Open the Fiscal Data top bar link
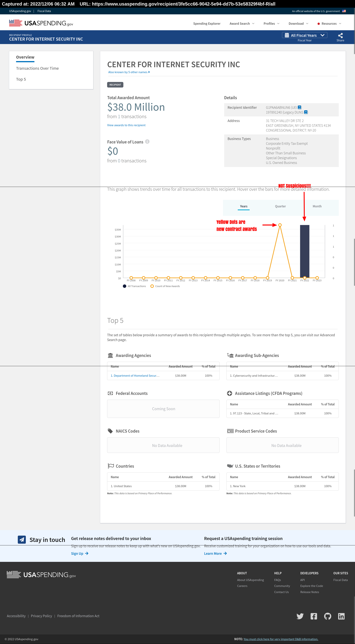The height and width of the screenshot is (644, 355). click(x=44, y=11)
